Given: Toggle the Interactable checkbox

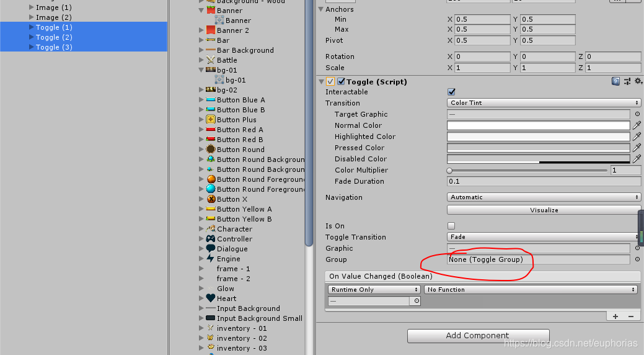Looking at the screenshot, I should pos(451,92).
